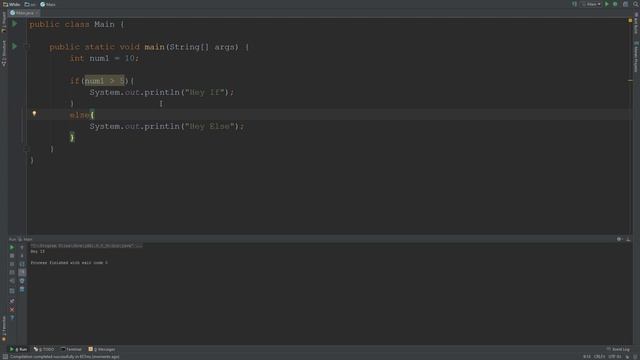Click the print icon in Run panel
640x360 pixels.
(x=22, y=281)
